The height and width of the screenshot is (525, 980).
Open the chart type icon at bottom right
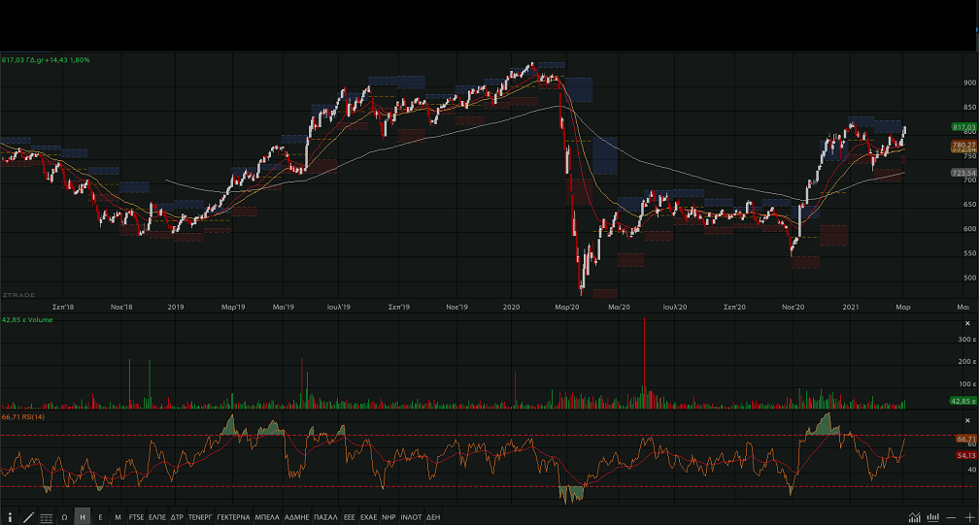(x=914, y=517)
